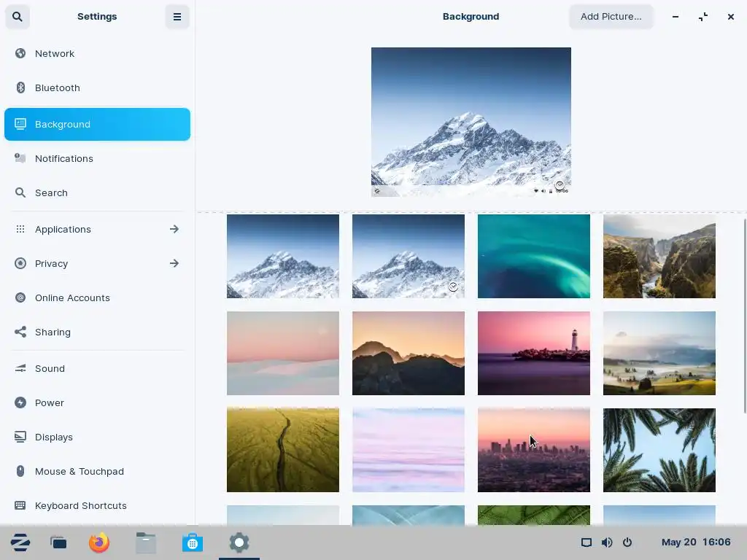Image resolution: width=747 pixels, height=560 pixels.
Task: Click the Search magnifier icon in sidebar list
Action: pyautogui.click(x=20, y=192)
